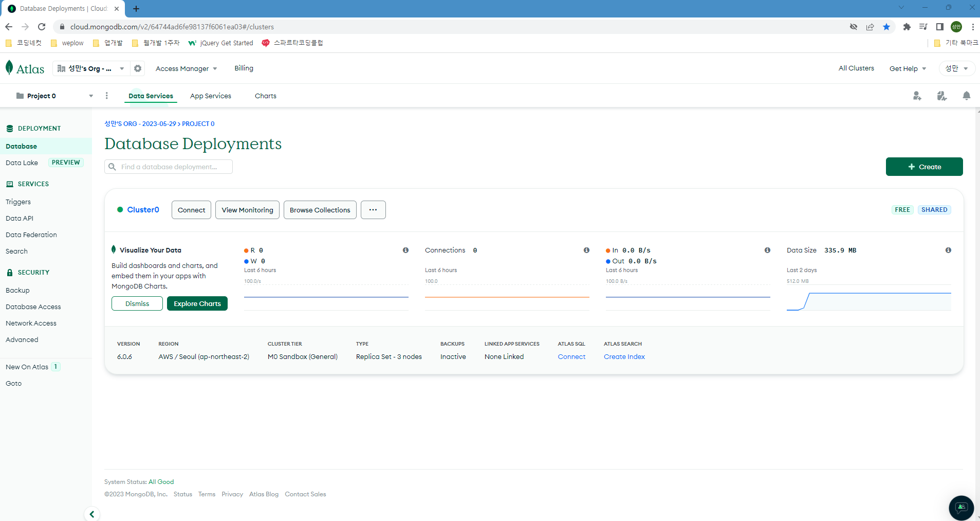Show info for Data Size chart
Image resolution: width=980 pixels, height=521 pixels.
click(948, 250)
